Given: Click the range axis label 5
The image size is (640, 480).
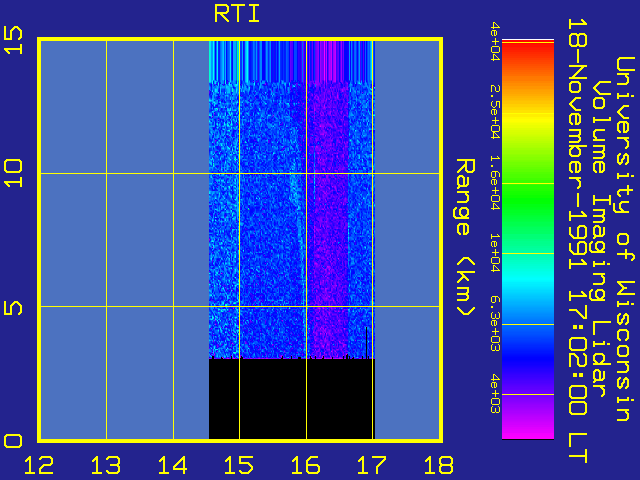Looking at the screenshot, I should (13, 307).
